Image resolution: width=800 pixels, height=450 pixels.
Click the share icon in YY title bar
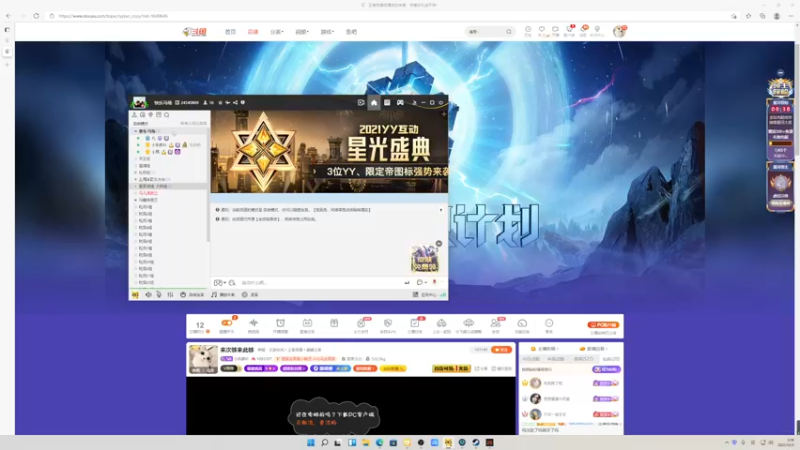tap(235, 103)
